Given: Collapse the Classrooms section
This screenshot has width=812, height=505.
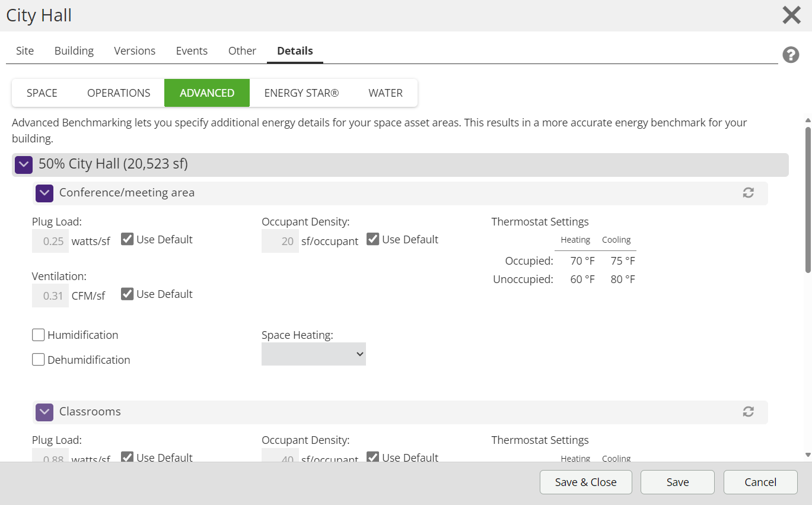Looking at the screenshot, I should point(44,412).
